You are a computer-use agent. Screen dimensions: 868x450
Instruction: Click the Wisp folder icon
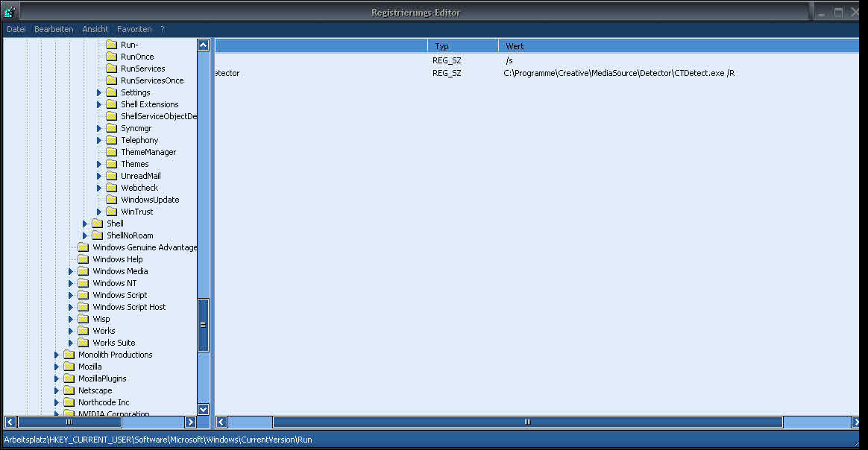[x=83, y=319]
